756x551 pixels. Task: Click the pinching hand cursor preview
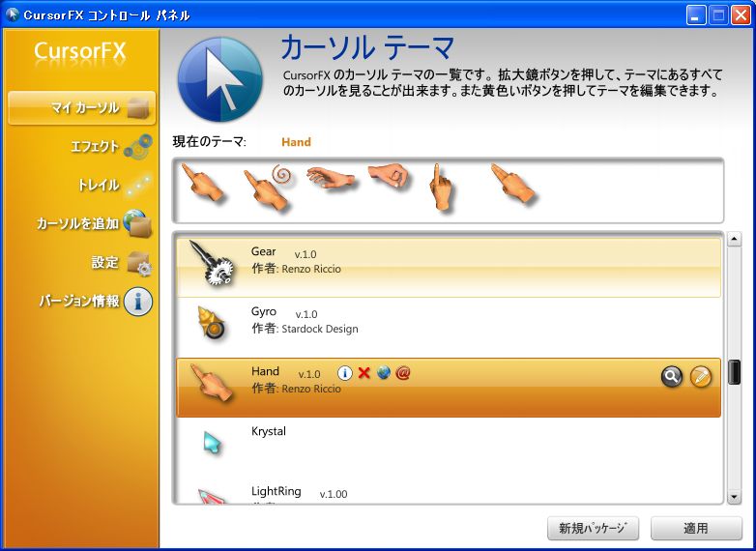click(x=389, y=177)
